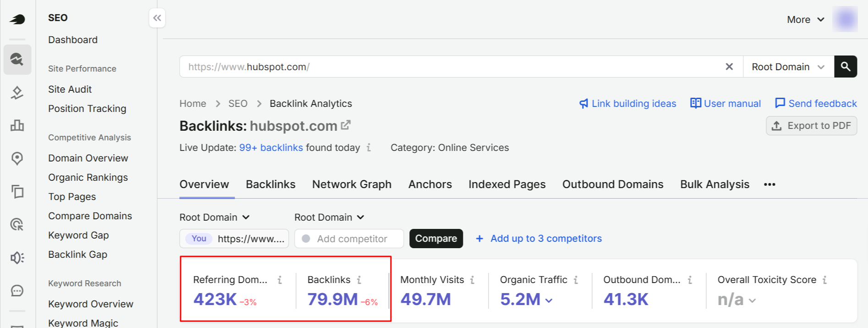Switch to the Anchors tab
Image resolution: width=868 pixels, height=328 pixels.
click(x=430, y=184)
